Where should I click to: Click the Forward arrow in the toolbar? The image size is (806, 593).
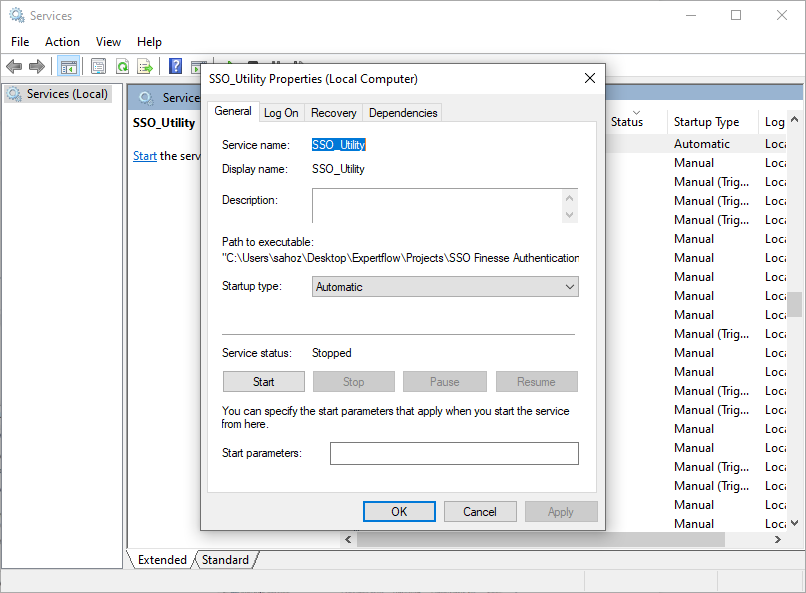37,66
